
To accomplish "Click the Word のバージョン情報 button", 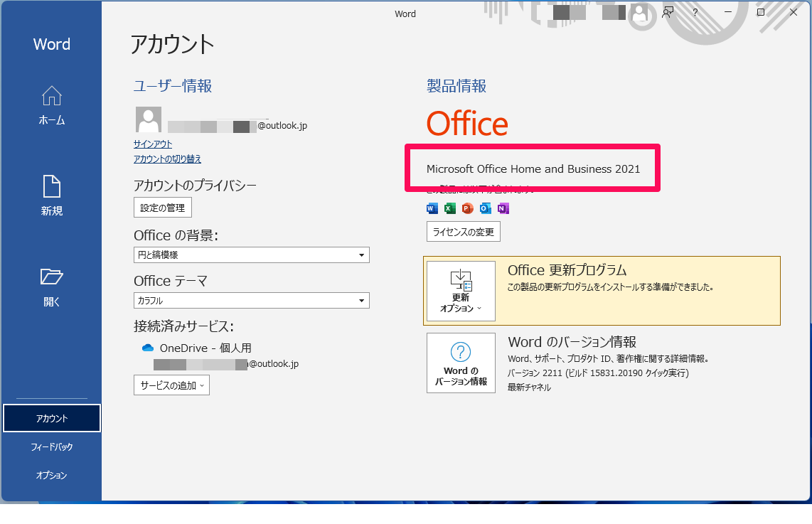I will tap(461, 363).
